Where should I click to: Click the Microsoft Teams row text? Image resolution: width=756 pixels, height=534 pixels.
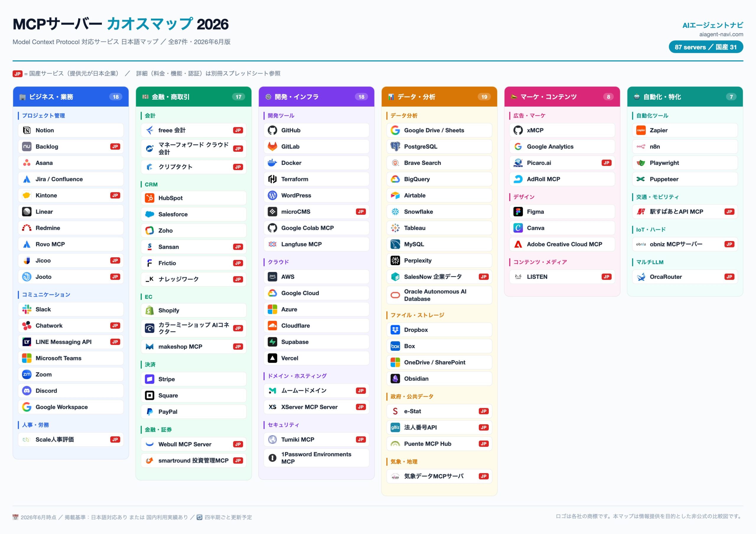58,358
